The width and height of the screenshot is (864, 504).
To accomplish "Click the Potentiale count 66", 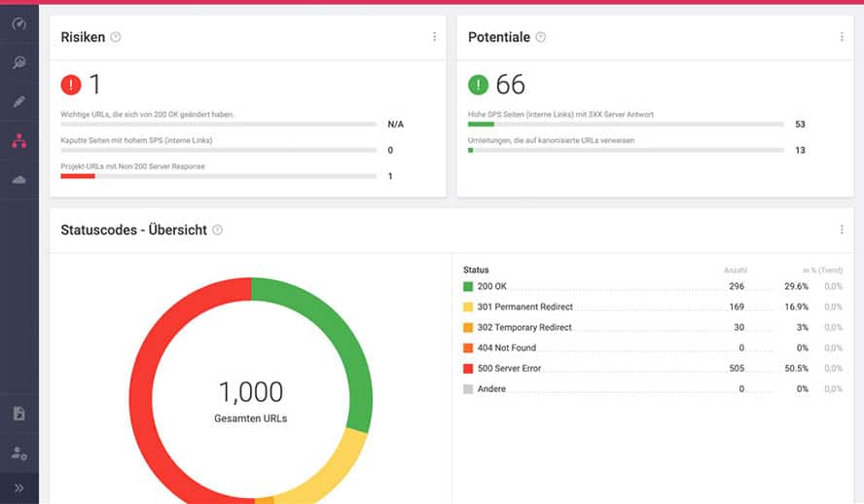I will pyautogui.click(x=510, y=85).
